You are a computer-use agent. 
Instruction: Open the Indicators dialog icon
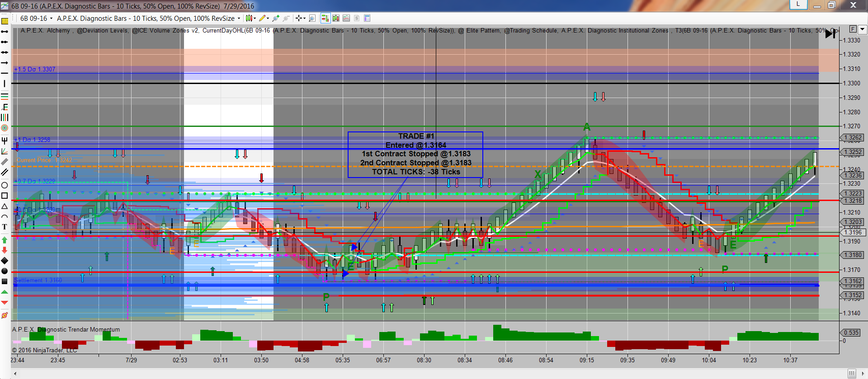pyautogui.click(x=346, y=19)
